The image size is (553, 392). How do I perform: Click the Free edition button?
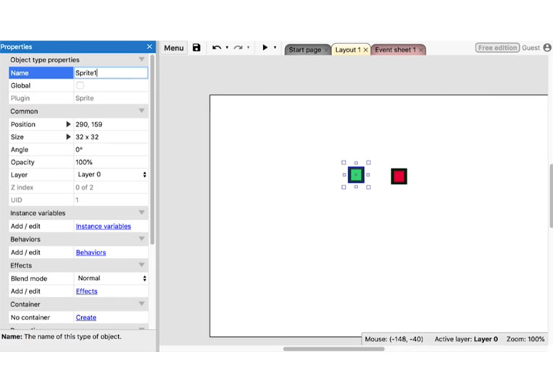[x=497, y=48]
